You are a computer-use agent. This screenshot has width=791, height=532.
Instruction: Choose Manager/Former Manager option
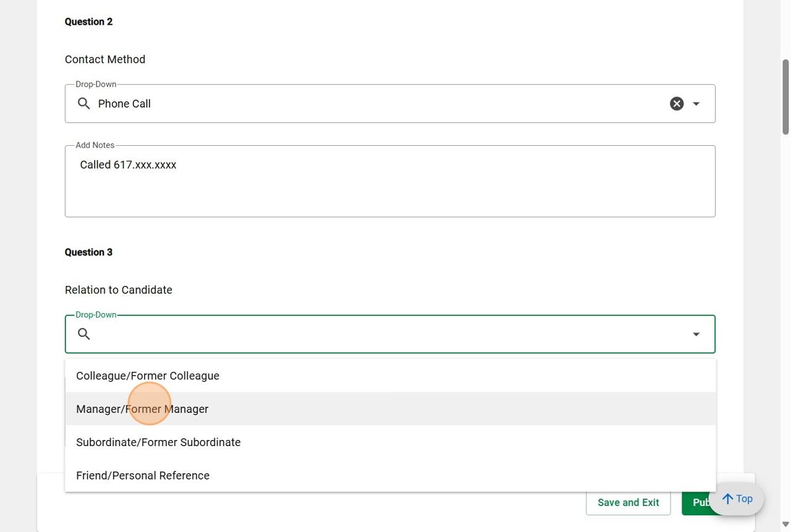tap(142, 409)
